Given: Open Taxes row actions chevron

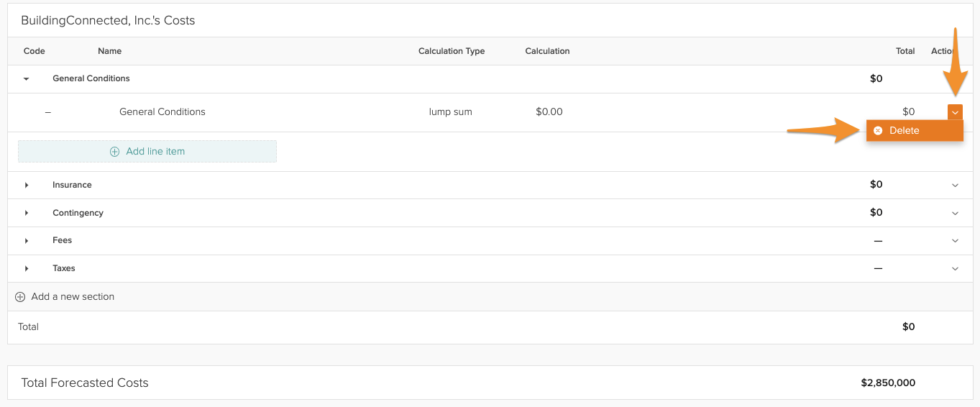Looking at the screenshot, I should 955,269.
